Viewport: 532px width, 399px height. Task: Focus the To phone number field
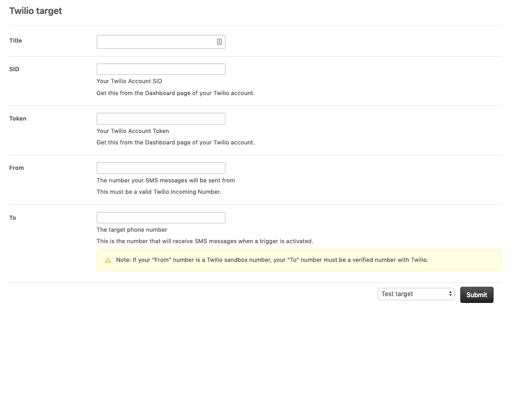[161, 218]
